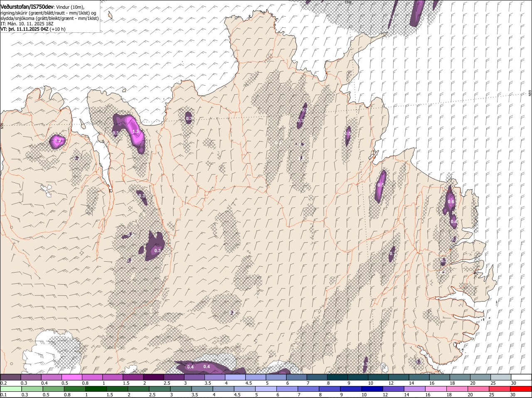This screenshot has width=532, height=398.
Task: Click the 'VT: þri. 11.11.2025 04Z' valid time
Action: 25,29
